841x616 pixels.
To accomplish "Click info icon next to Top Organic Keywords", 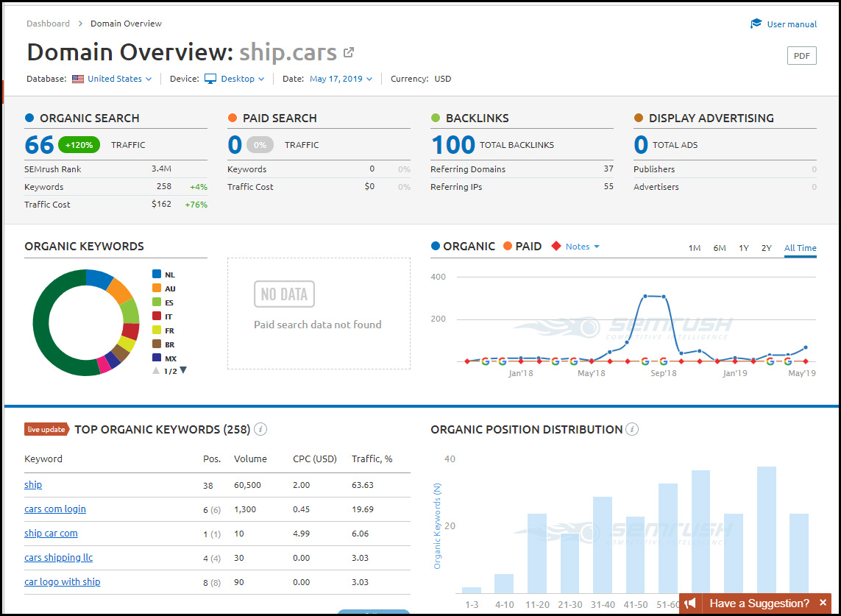I will click(260, 429).
